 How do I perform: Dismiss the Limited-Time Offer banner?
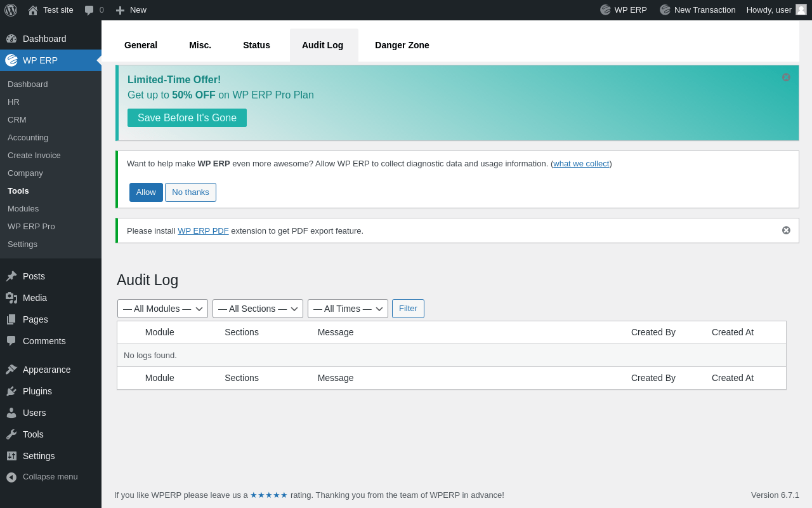[786, 77]
